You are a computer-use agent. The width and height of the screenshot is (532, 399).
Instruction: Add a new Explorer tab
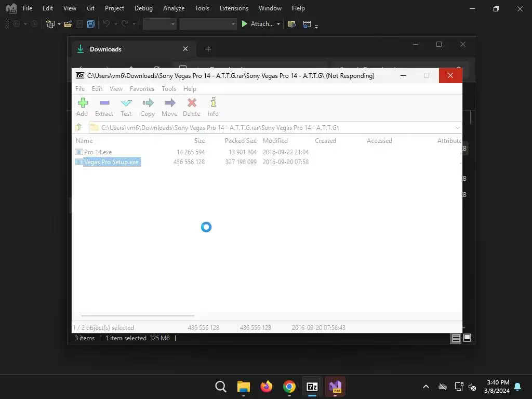coord(208,49)
